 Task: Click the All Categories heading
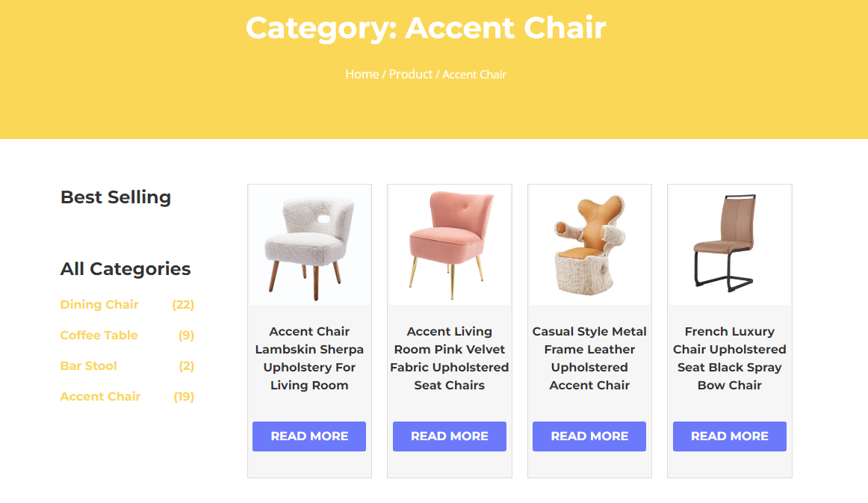click(125, 269)
